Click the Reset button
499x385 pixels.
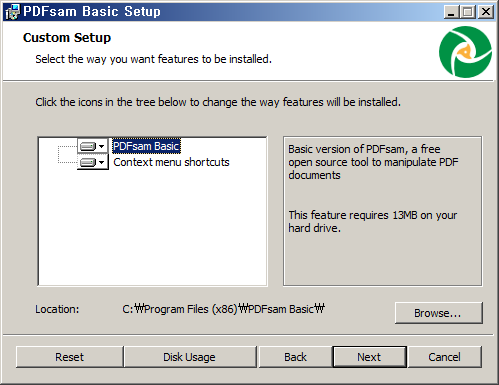69,357
